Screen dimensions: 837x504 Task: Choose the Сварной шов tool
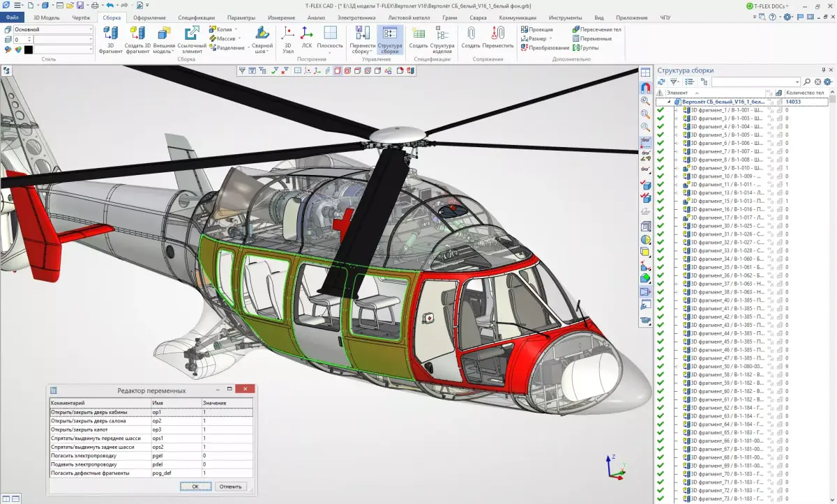262,39
